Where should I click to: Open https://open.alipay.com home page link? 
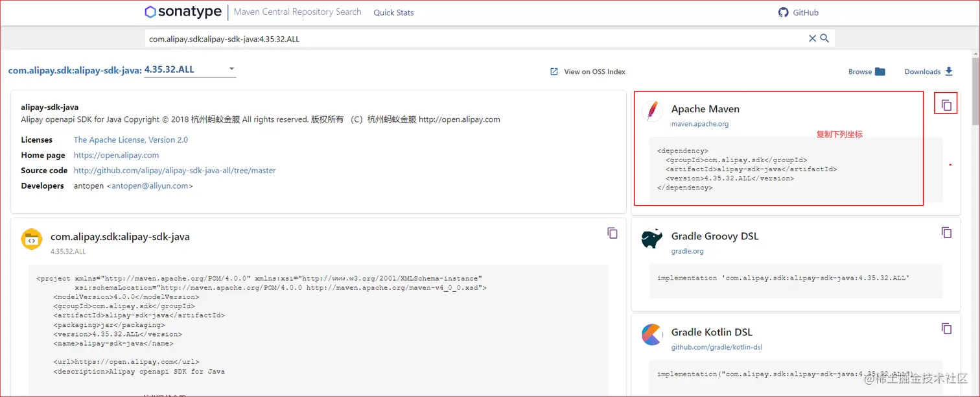click(116, 155)
